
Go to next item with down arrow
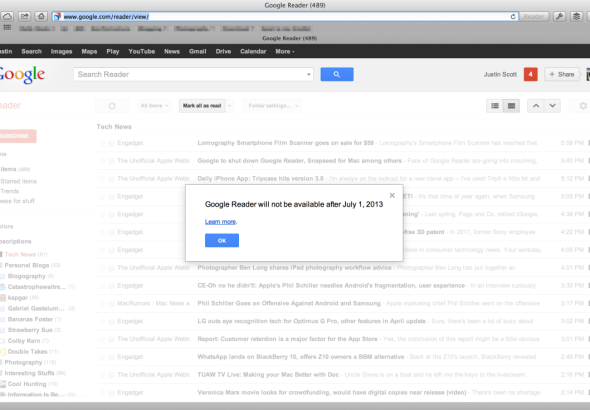coord(552,106)
